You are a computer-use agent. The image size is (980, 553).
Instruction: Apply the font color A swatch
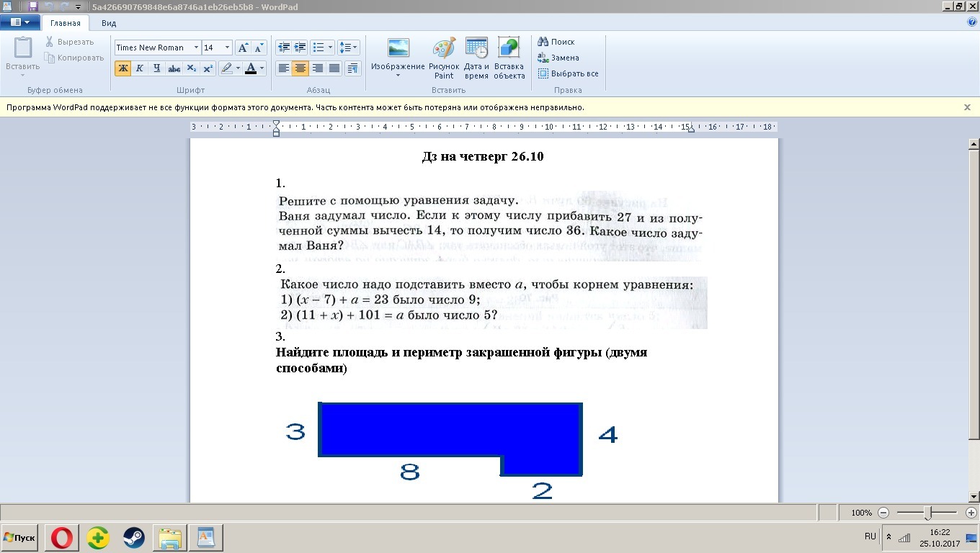click(251, 68)
